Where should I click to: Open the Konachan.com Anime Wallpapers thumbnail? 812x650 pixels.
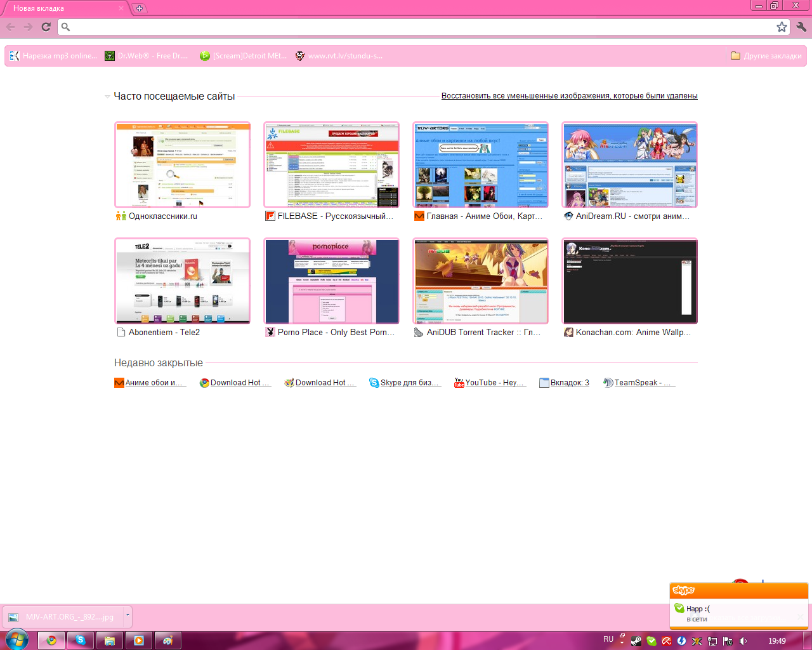coord(629,281)
